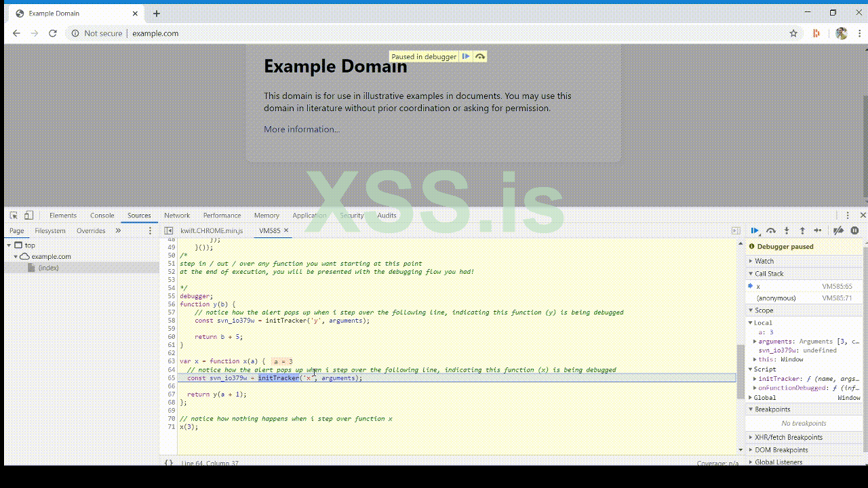The width and height of the screenshot is (868, 488).
Task: Step over next function call in debugger toolbar
Action: 771,231
